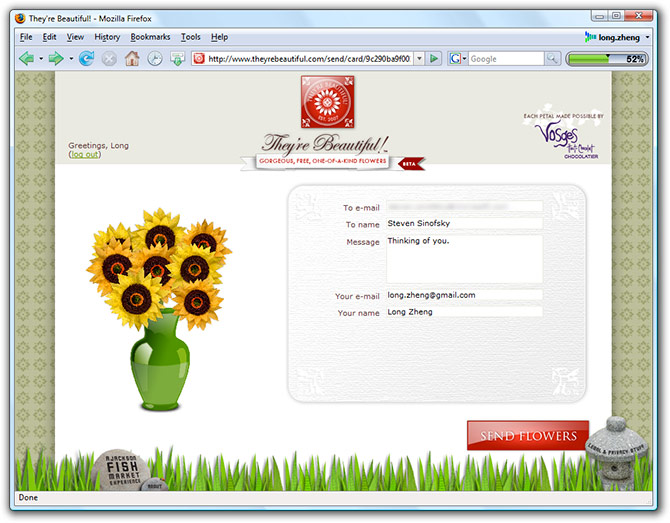Click the Go arrow beside the address bar
670x523 pixels.
pyautogui.click(x=435, y=59)
